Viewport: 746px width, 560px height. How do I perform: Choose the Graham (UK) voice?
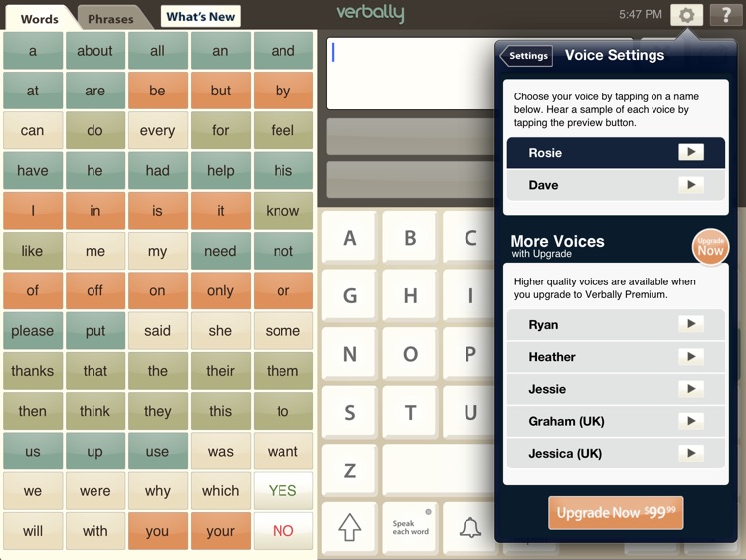point(616,421)
